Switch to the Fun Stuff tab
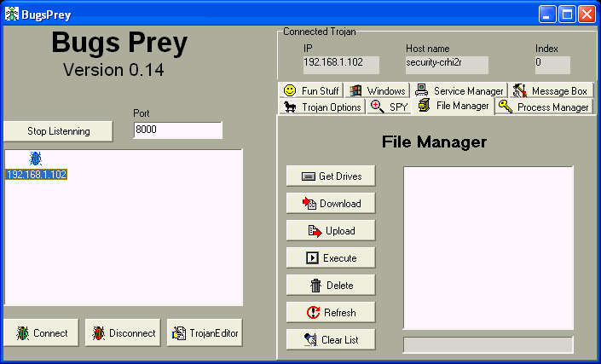 tap(311, 90)
